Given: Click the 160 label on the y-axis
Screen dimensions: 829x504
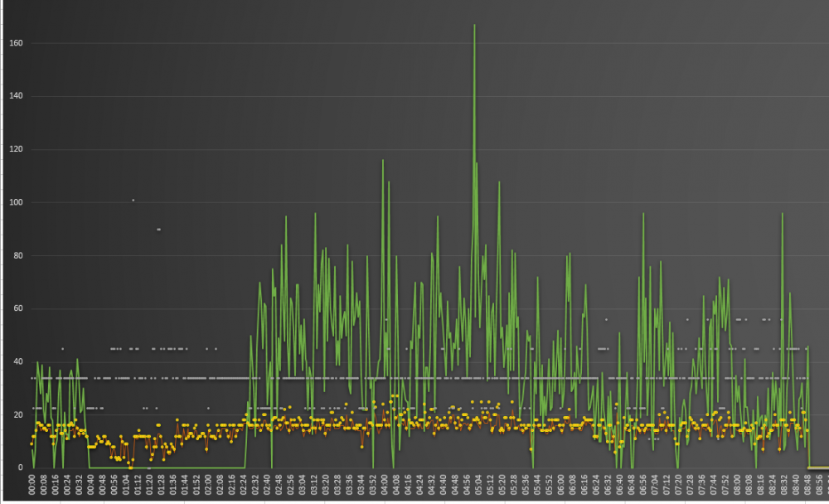Looking at the screenshot, I should (16, 43).
